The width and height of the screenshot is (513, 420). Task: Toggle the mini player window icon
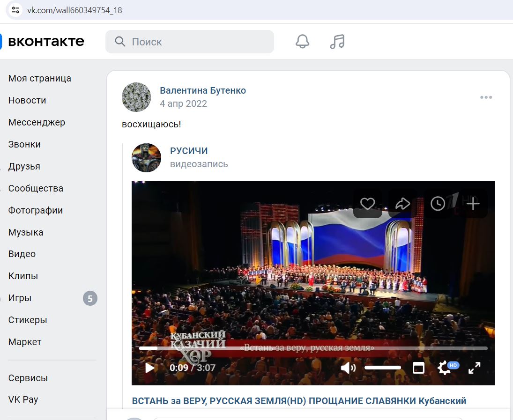[418, 368]
